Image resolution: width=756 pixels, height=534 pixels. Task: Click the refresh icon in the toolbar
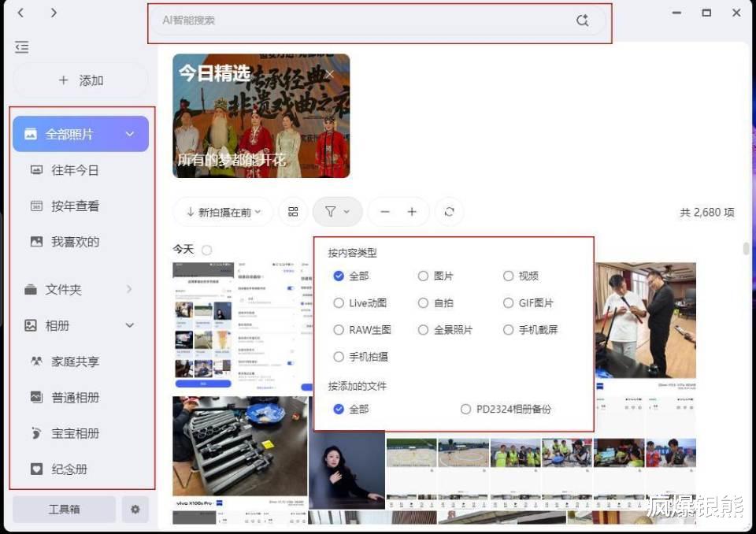450,212
